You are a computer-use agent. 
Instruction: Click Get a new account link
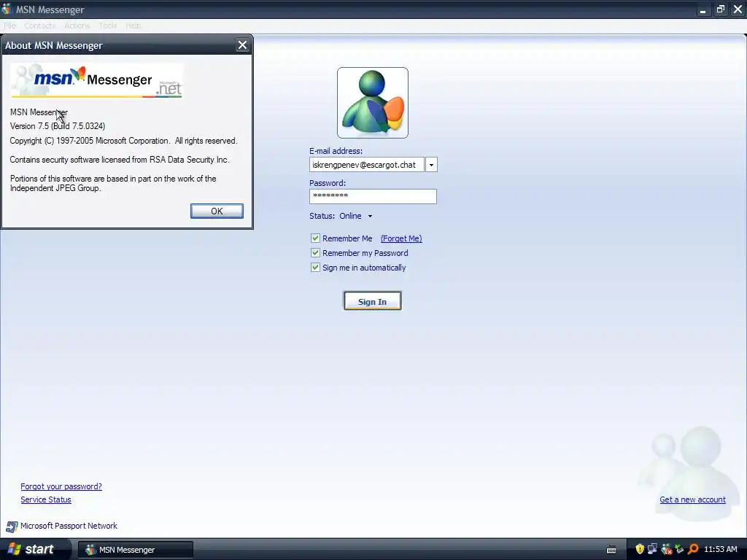692,499
